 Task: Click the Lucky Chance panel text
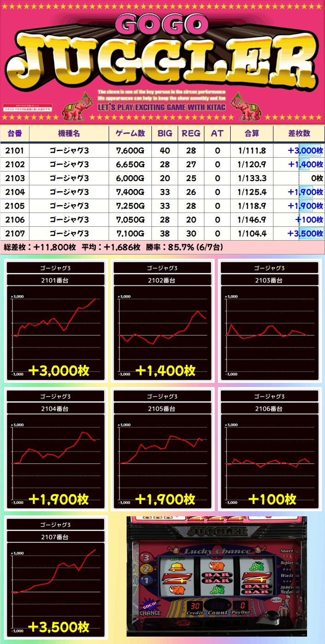[x=218, y=551]
